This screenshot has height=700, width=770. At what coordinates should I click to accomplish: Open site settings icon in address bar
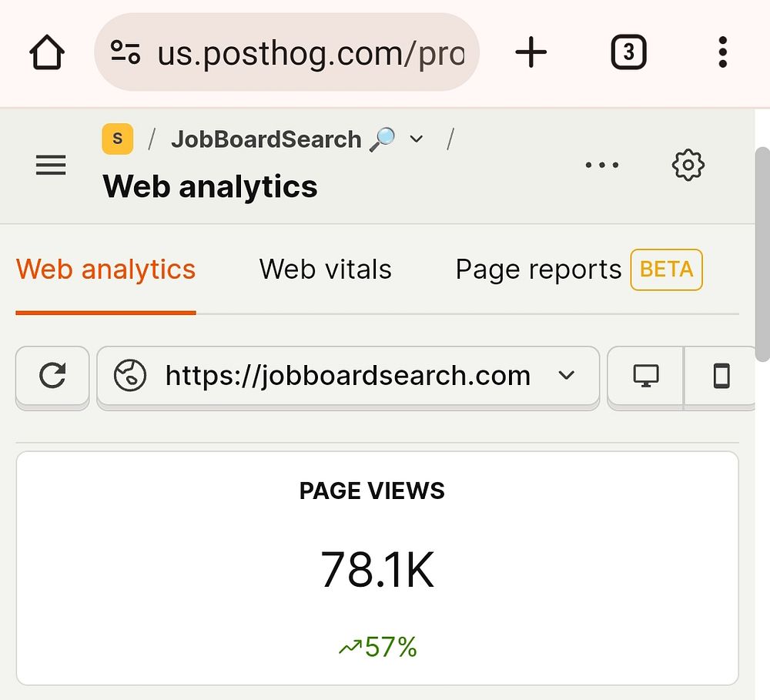[x=126, y=52]
